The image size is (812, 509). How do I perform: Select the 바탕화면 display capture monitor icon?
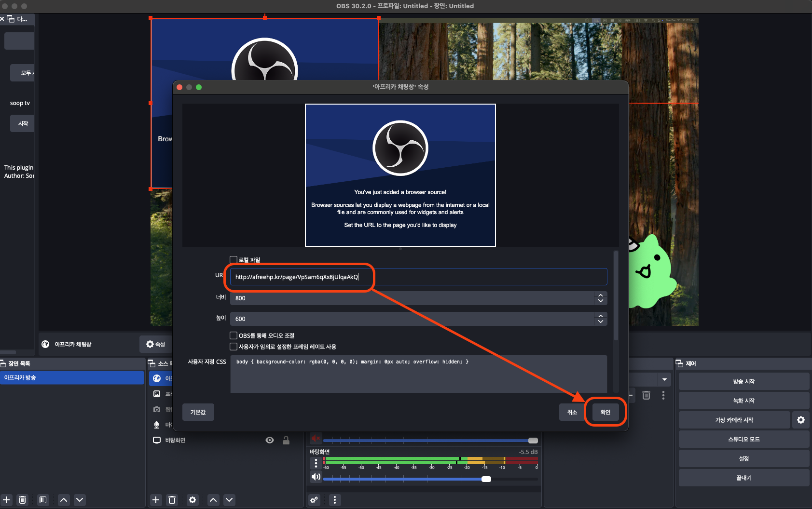coord(157,440)
